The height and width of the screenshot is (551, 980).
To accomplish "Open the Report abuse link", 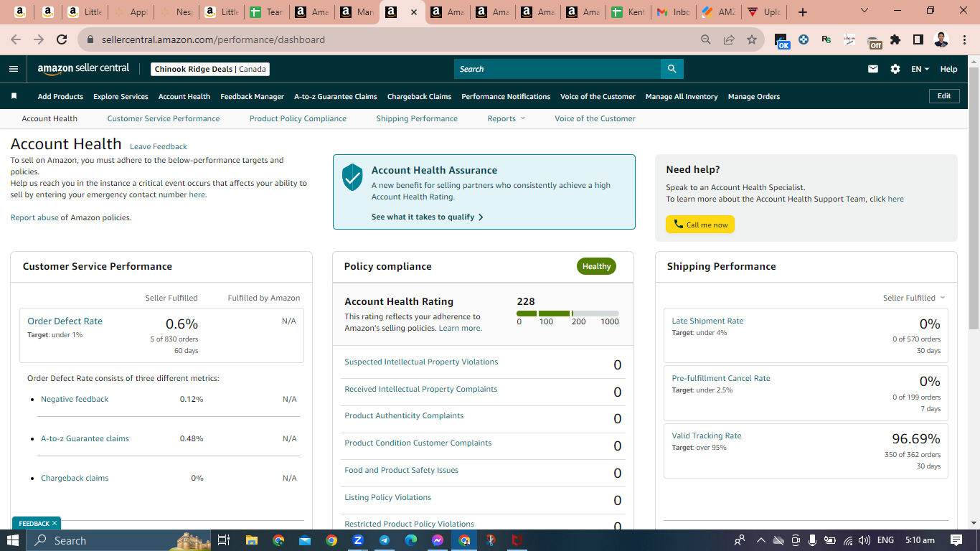I will (34, 217).
